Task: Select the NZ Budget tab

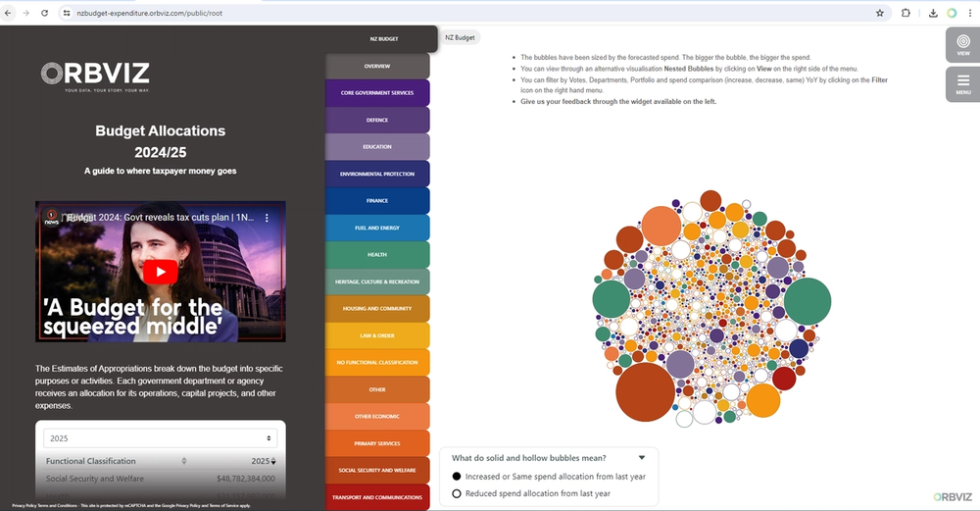Action: [383, 39]
